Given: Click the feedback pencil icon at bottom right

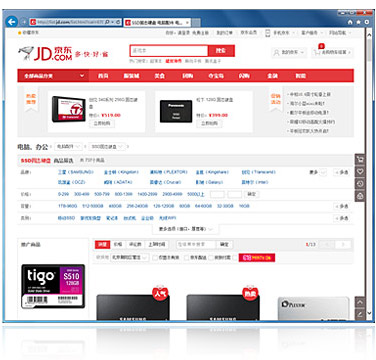Looking at the screenshot, I should [360, 314].
